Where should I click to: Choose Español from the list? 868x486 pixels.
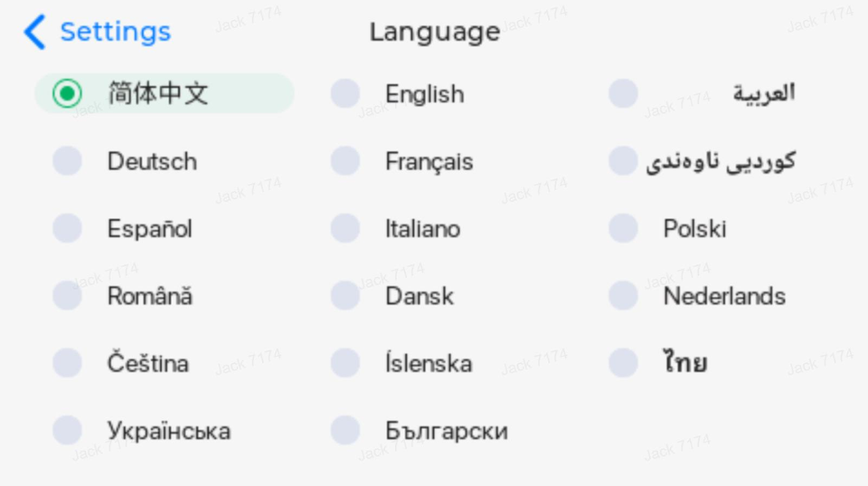68,228
